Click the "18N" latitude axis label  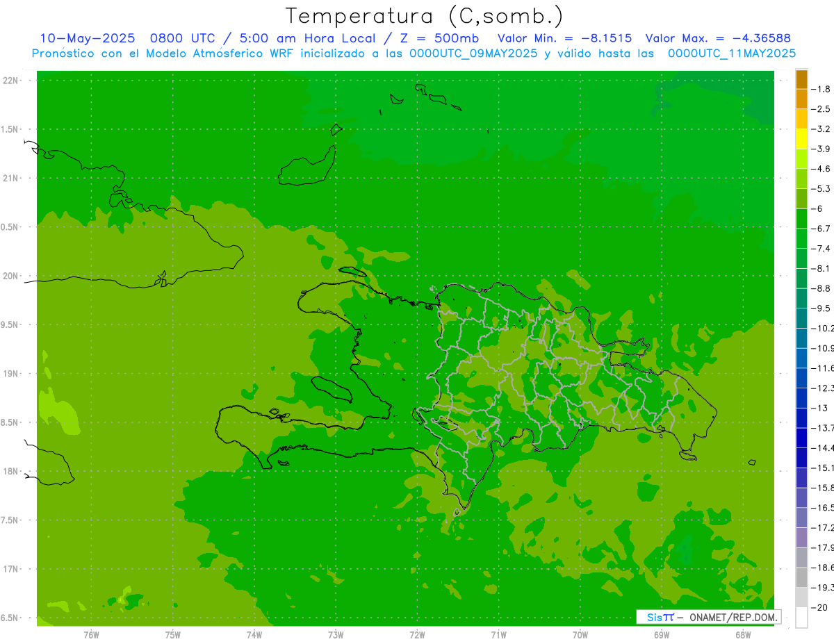tap(10, 471)
